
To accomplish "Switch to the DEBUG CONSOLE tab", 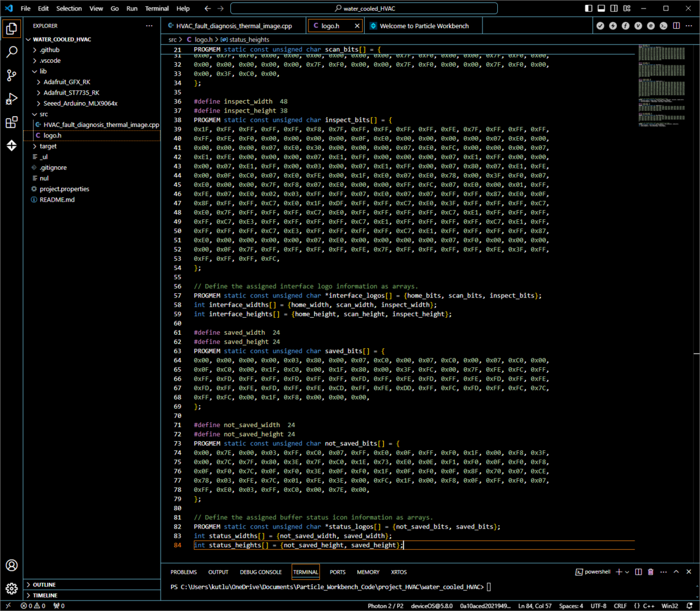I will click(x=261, y=572).
